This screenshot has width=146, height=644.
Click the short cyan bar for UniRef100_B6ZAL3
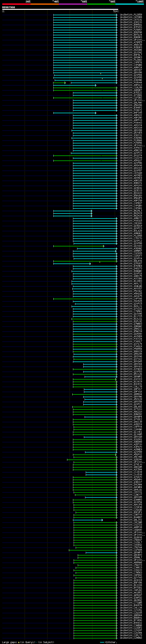[73, 211]
